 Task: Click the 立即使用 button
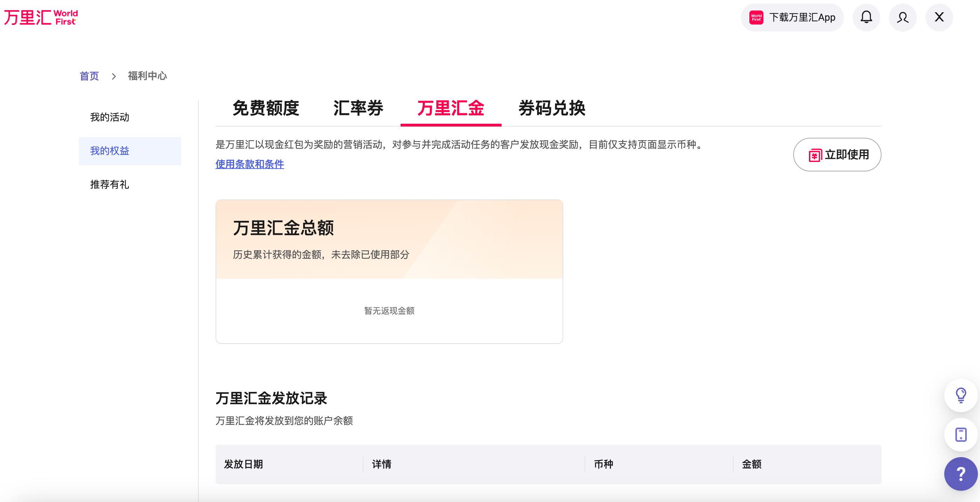tap(837, 155)
